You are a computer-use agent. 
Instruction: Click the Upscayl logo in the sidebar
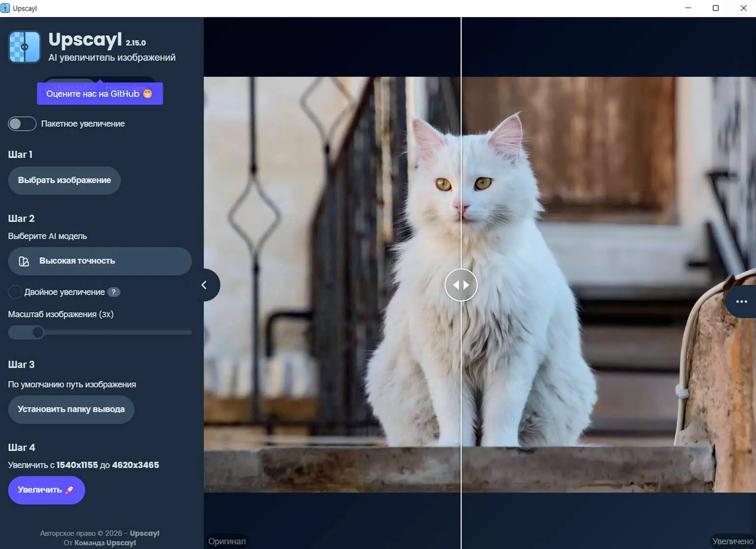(x=24, y=47)
